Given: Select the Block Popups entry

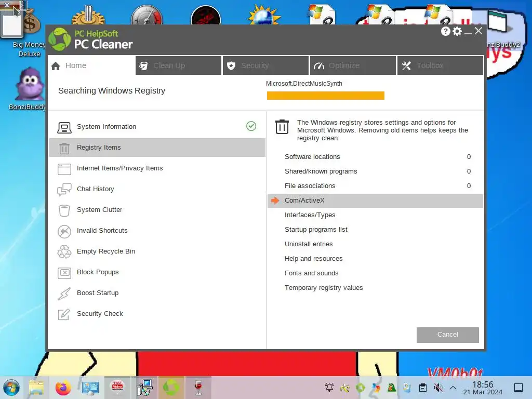Looking at the screenshot, I should click(157, 272).
